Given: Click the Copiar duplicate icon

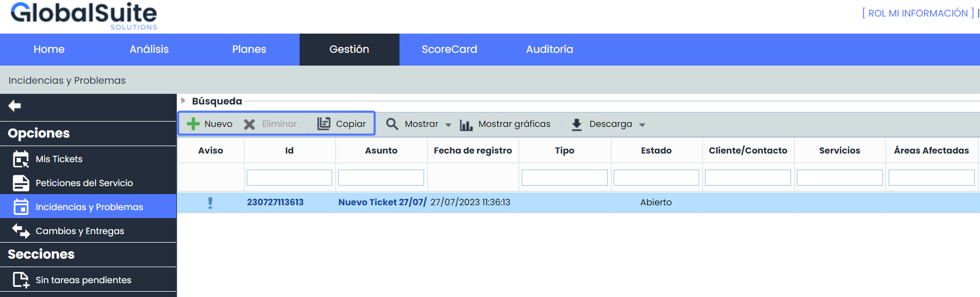Looking at the screenshot, I should 324,124.
